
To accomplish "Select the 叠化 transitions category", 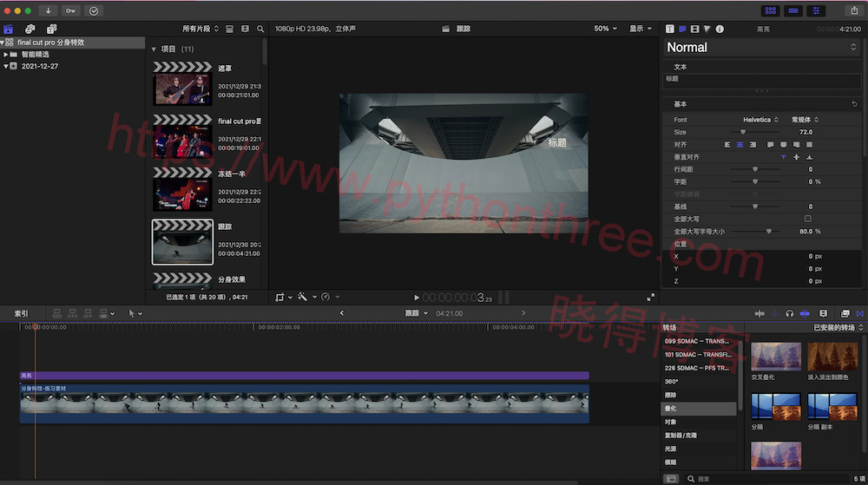I will (671, 408).
